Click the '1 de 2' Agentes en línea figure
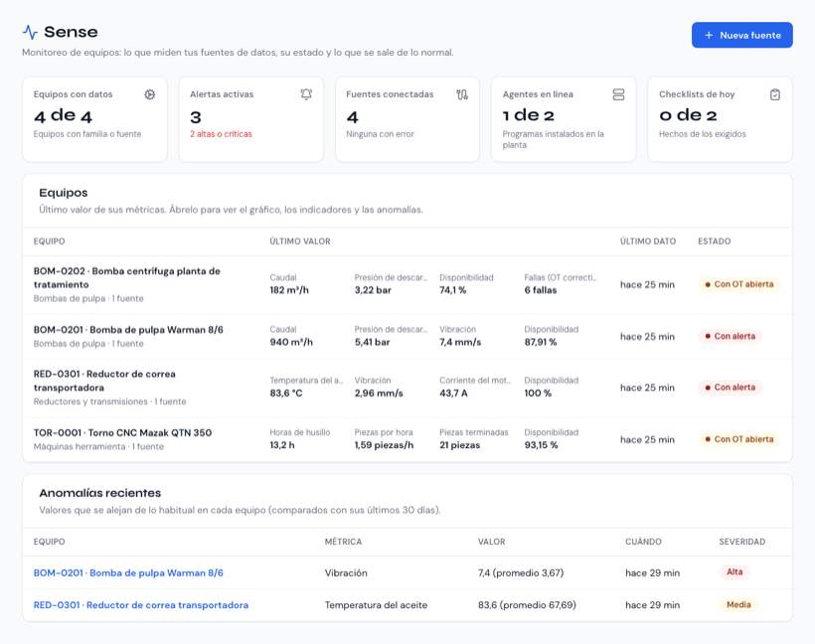815x644 pixels. coord(529,115)
